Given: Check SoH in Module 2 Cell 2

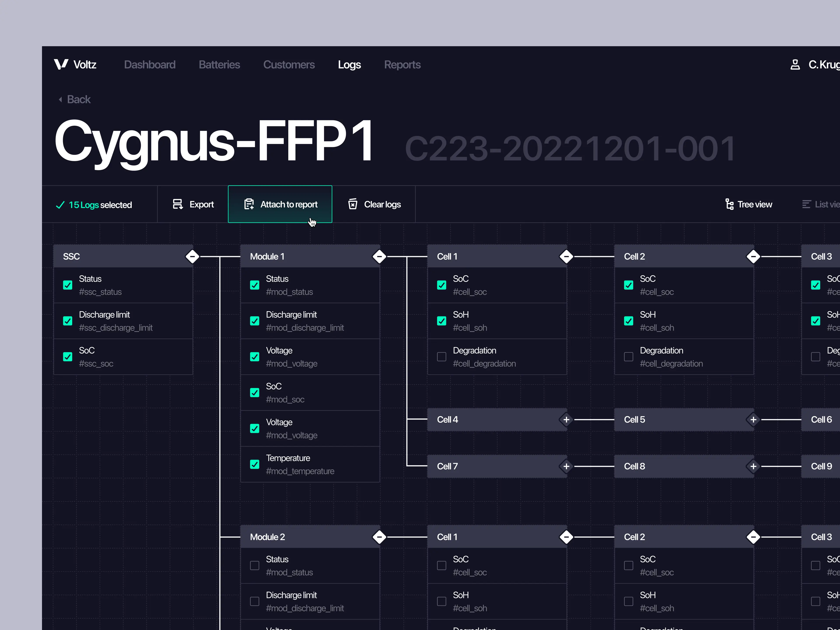Looking at the screenshot, I should click(x=628, y=602).
